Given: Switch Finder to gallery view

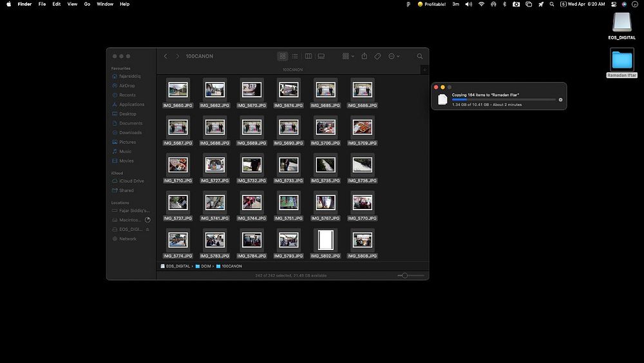Looking at the screenshot, I should click(321, 56).
